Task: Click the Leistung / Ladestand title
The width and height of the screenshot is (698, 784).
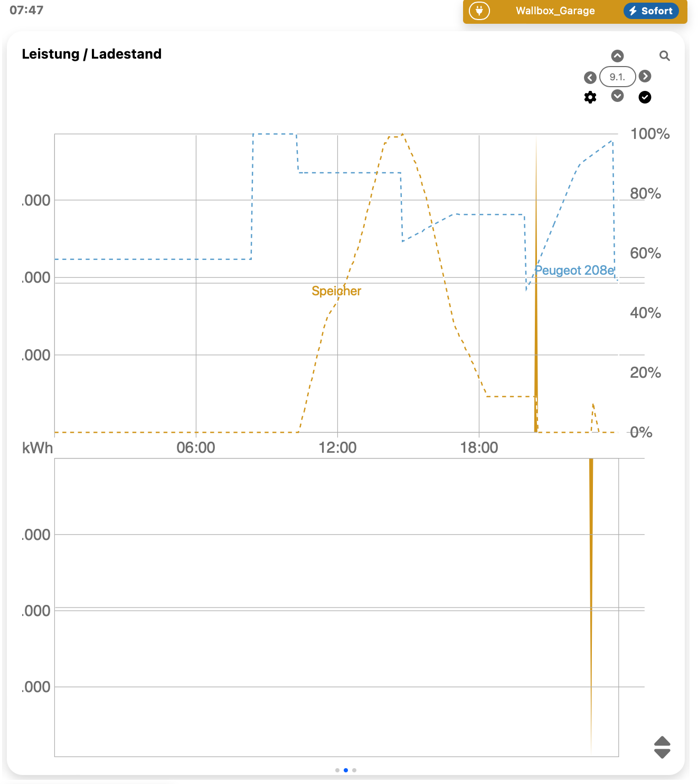Action: click(x=92, y=54)
